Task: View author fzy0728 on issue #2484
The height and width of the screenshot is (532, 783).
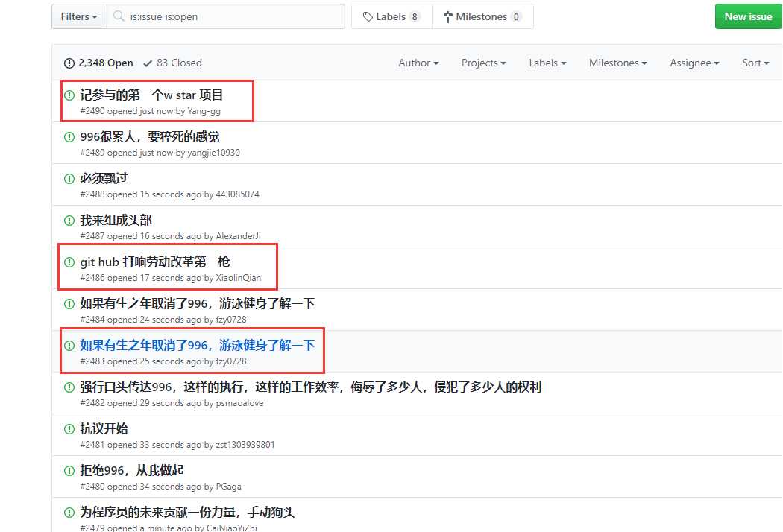Action: pos(230,320)
